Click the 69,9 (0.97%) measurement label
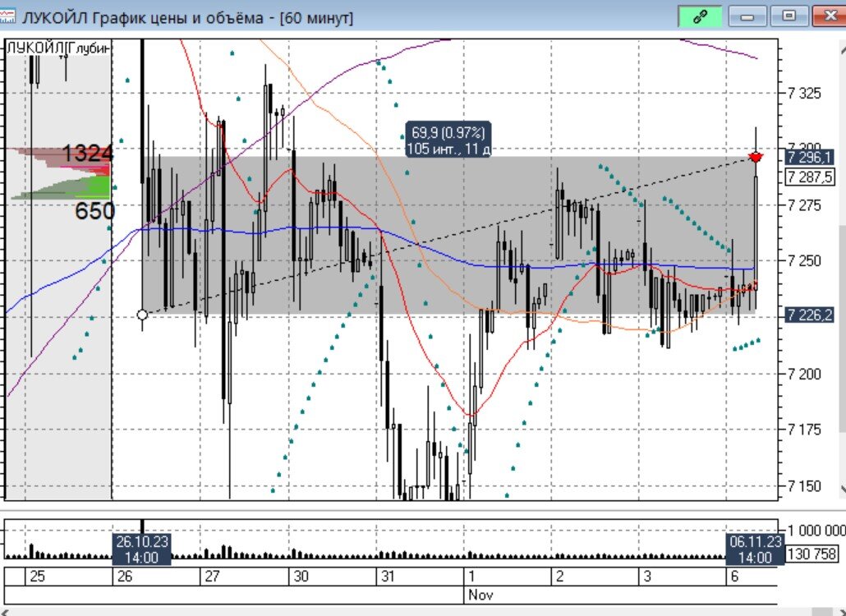 pos(448,140)
